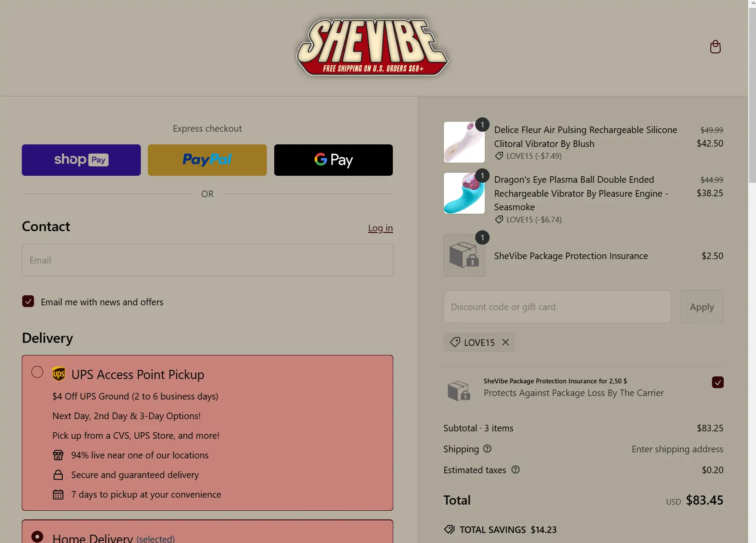Viewport: 756px width, 543px height.
Task: Click discount tag icon beside LOVE15 (-$7.49)
Action: click(x=499, y=156)
